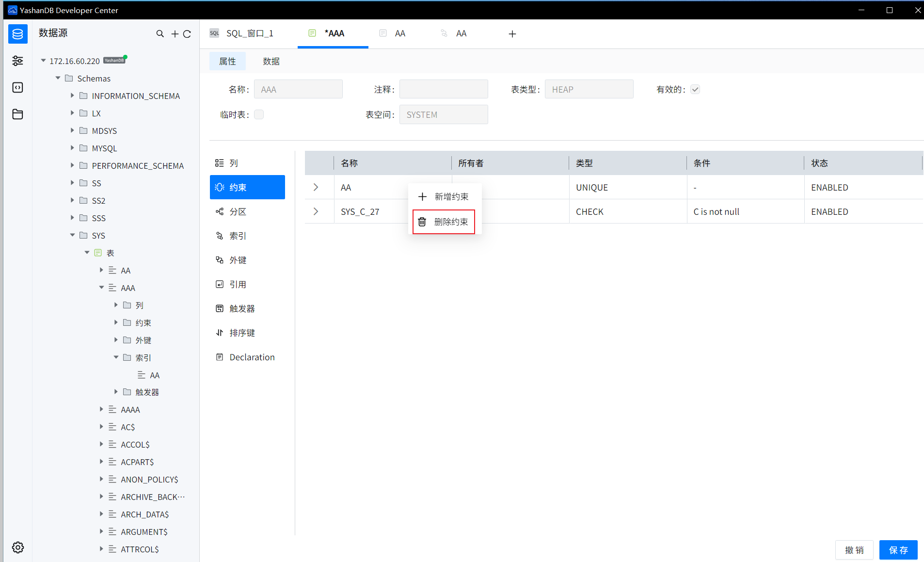
Task: Open the code snippet sidebar icon
Action: tap(18, 87)
